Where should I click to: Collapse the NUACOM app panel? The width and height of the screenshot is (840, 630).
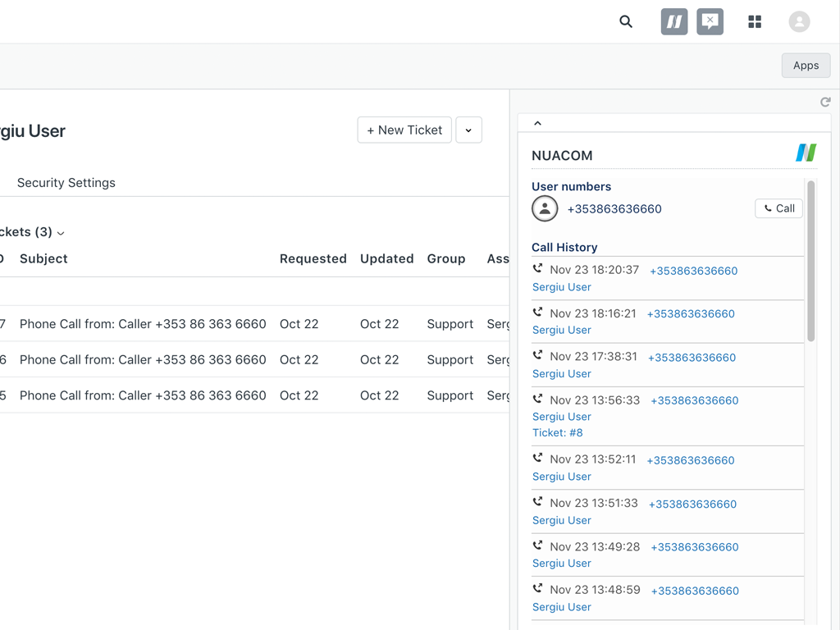[538, 123]
